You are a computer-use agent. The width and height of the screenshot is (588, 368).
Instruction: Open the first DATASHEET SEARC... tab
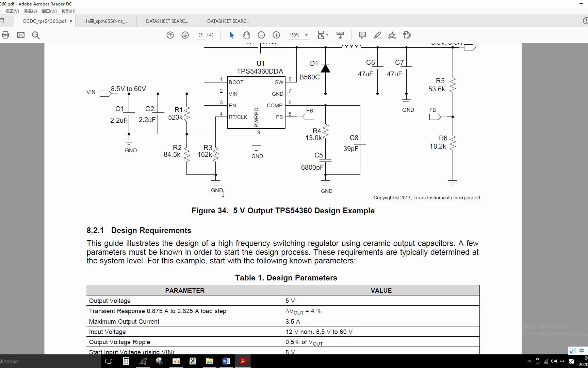coord(167,21)
